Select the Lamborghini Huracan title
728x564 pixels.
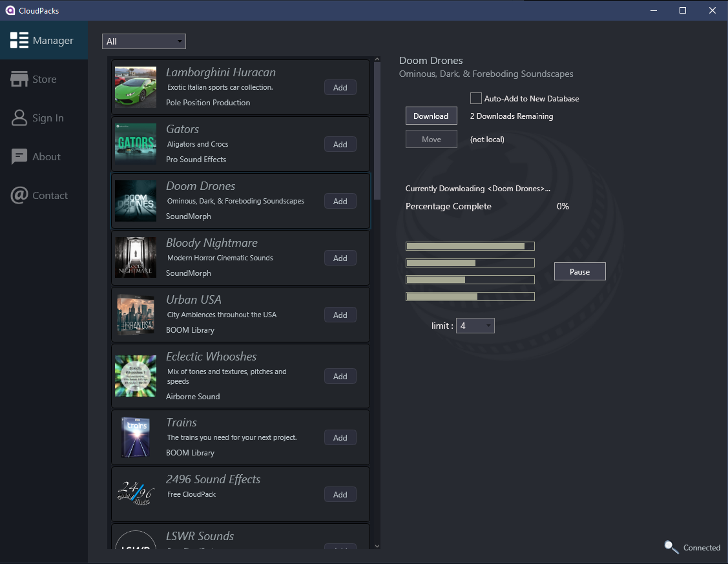pyautogui.click(x=221, y=72)
